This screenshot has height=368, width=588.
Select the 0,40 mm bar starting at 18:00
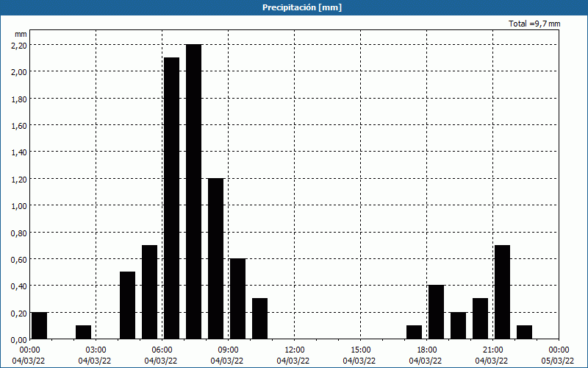[x=436, y=312]
